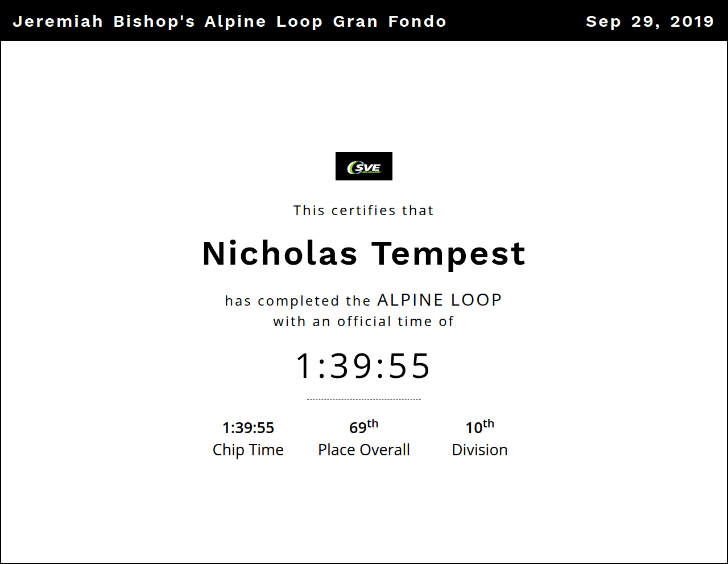Viewport: 728px width, 564px height.
Task: Click the bold 1:39:55 chip time value
Action: coord(248,427)
